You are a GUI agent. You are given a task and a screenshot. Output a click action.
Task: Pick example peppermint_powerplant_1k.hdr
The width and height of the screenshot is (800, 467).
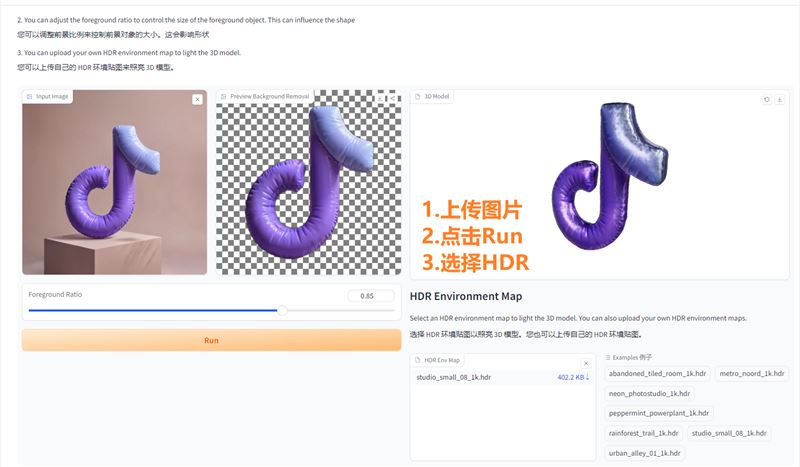tap(659, 413)
